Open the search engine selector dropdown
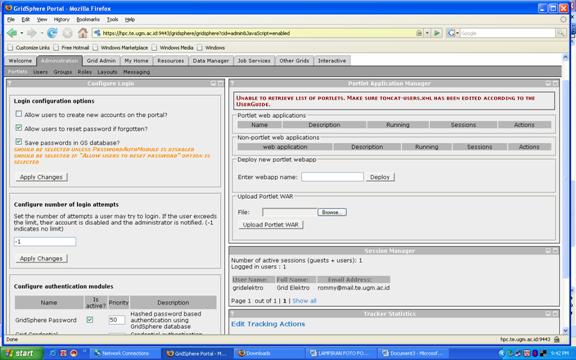This screenshot has width=576, height=360. point(457,33)
